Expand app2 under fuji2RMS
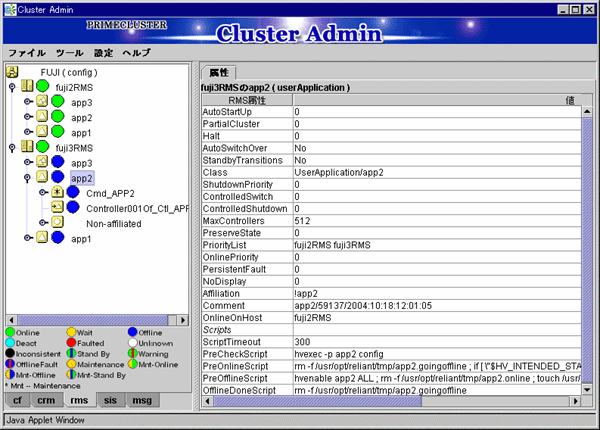600x430 pixels. [28, 116]
